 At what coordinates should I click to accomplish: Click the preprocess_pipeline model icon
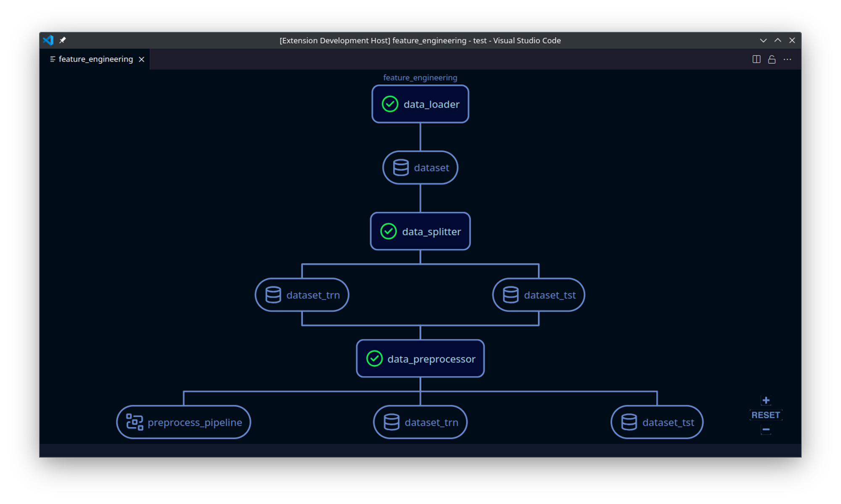135,422
